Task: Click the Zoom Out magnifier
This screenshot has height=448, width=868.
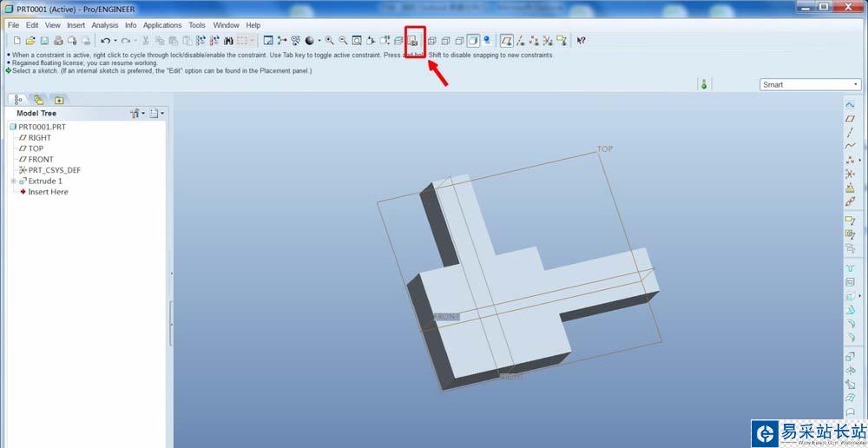Action: [343, 41]
